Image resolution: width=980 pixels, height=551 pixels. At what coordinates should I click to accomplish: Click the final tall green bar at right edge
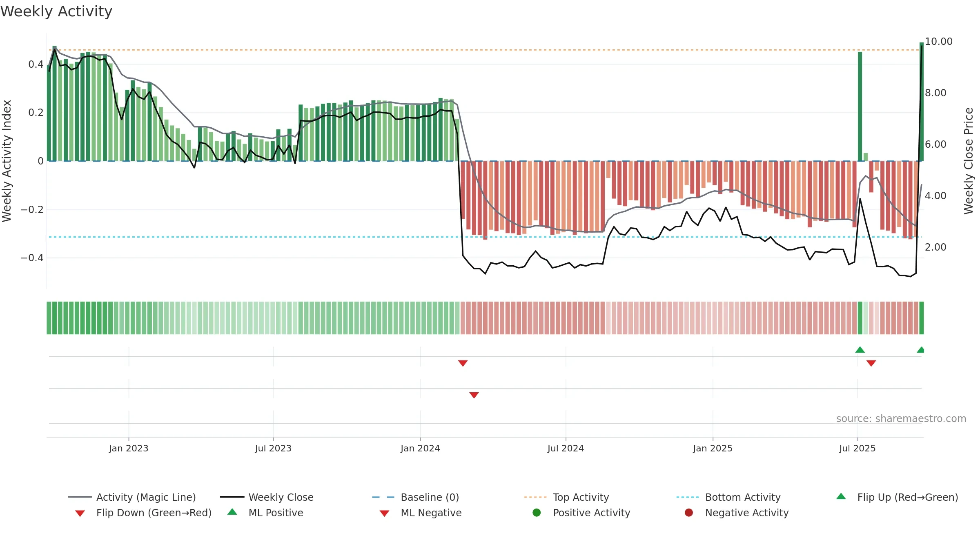(x=922, y=102)
